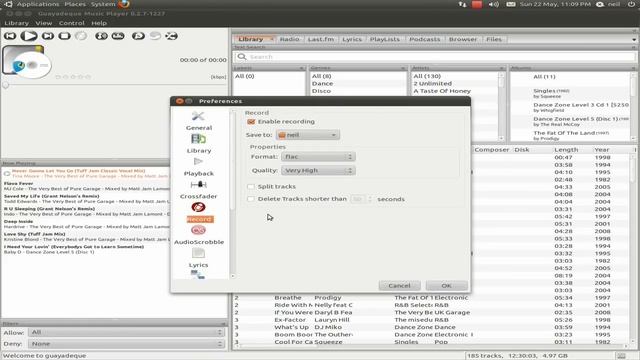Skip to the next track
640x360 pixels.
pos(48,36)
